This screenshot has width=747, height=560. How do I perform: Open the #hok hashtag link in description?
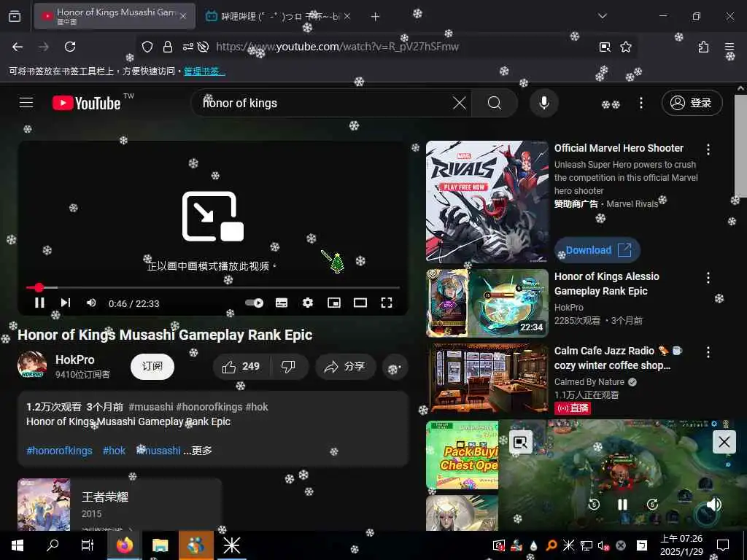coord(115,451)
